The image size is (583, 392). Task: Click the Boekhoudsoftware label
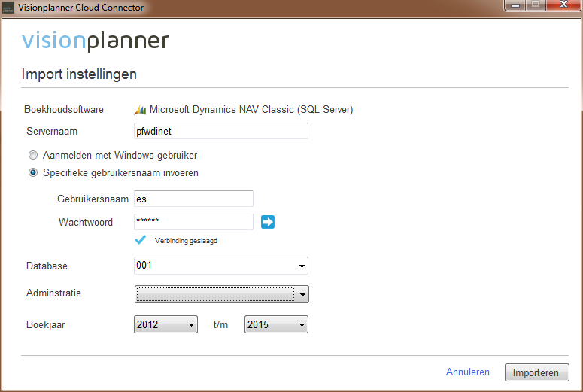[64, 110]
